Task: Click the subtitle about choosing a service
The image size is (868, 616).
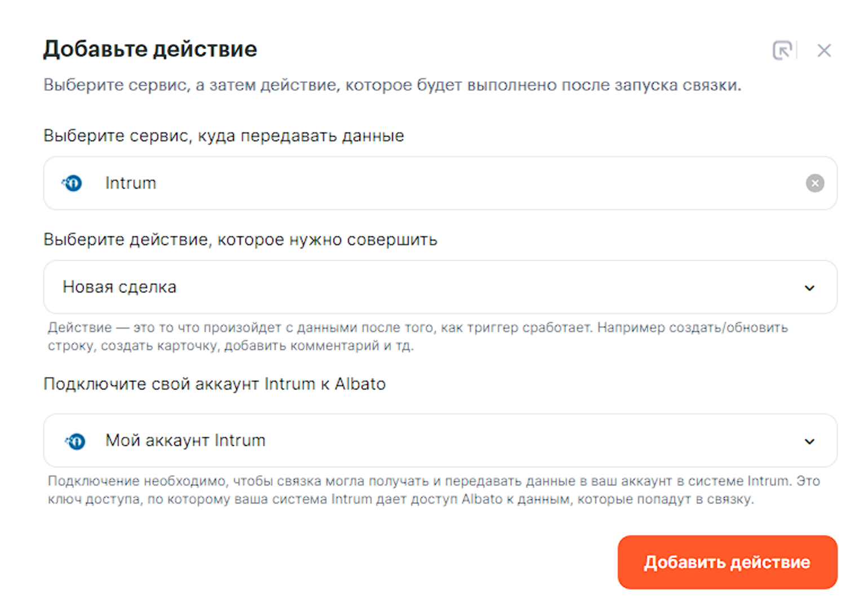Action: tap(392, 85)
